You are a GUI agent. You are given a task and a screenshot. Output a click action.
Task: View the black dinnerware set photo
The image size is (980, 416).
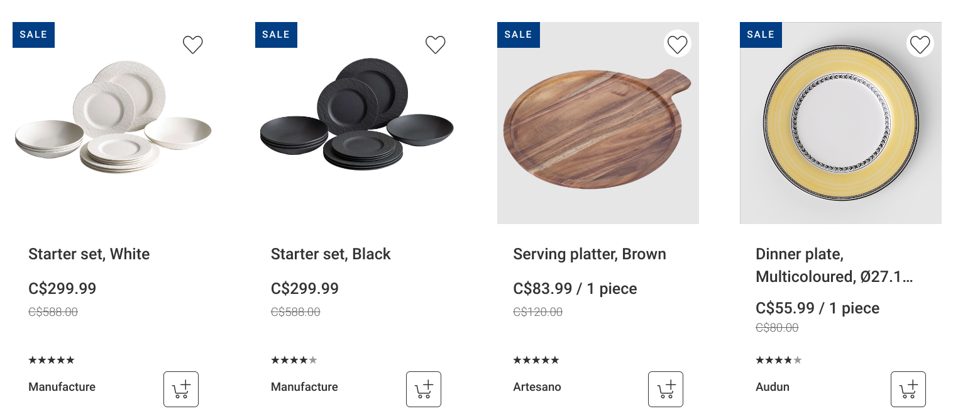[x=356, y=116]
